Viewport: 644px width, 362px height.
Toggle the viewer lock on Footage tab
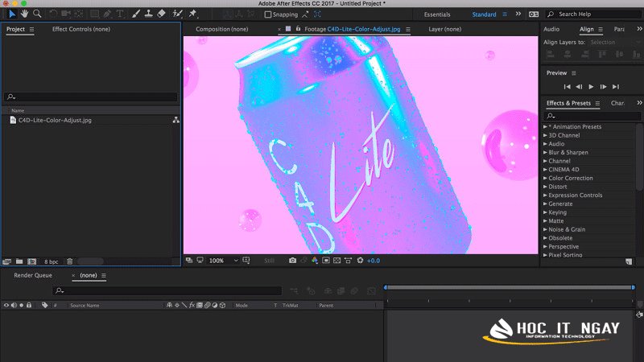298,29
